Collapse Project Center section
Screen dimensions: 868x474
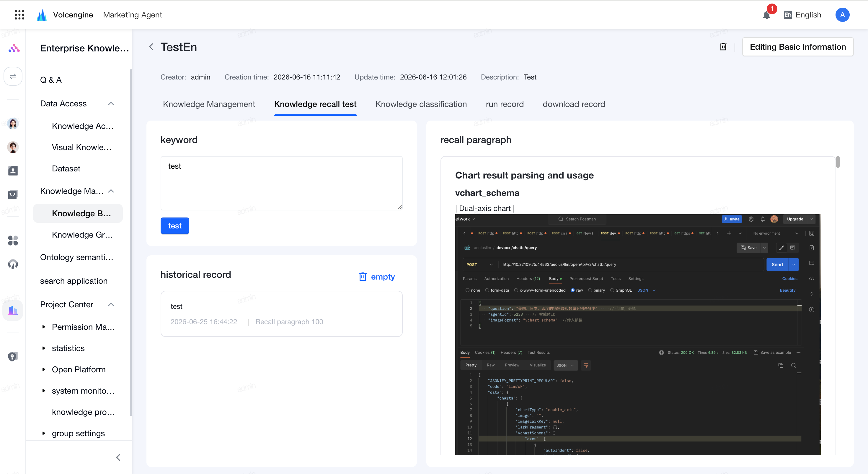(x=111, y=304)
